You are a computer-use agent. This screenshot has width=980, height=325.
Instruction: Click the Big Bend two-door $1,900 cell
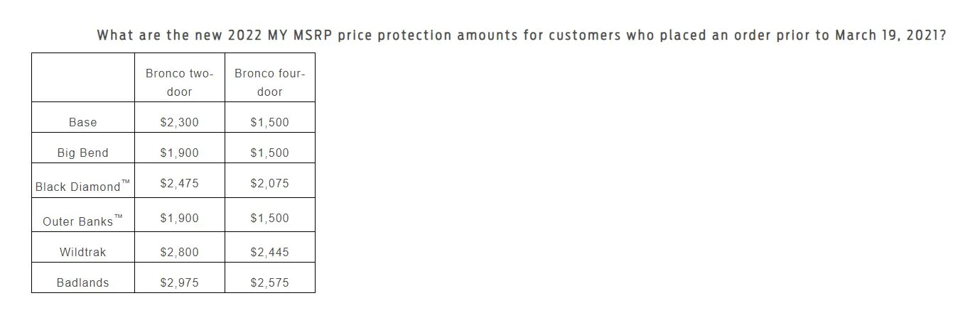180,153
